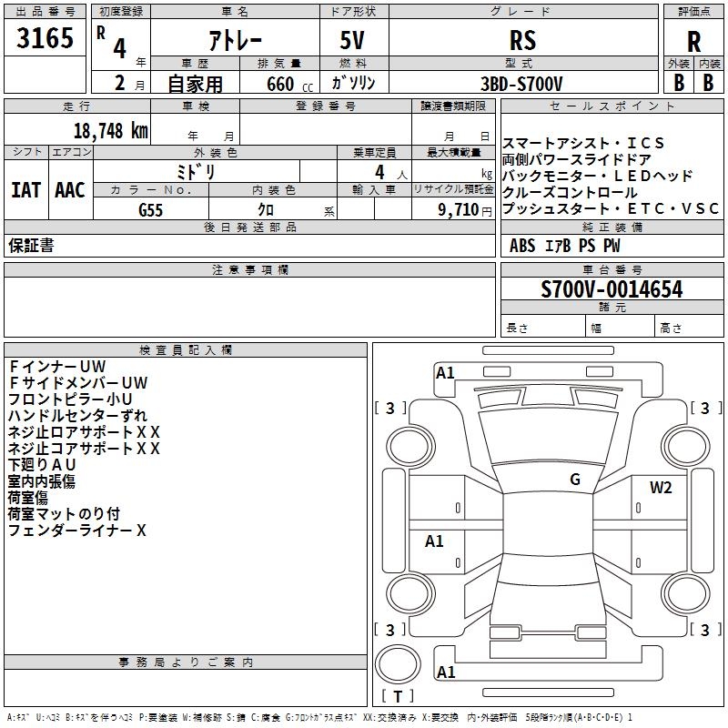Click the model code 3BD-S700V

(x=521, y=84)
